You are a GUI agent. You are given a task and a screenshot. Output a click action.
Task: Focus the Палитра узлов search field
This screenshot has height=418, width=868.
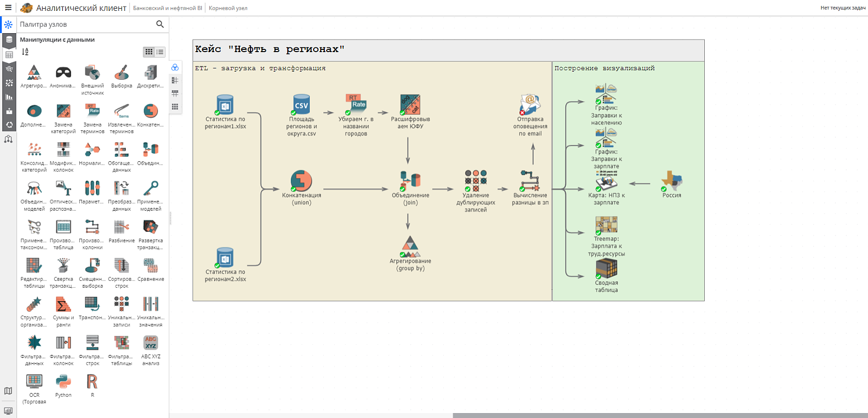pos(86,24)
